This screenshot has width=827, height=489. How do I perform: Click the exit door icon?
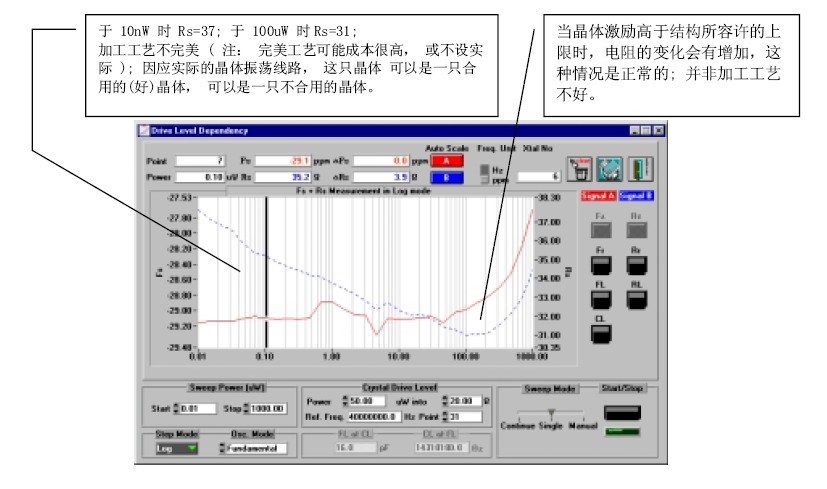click(x=640, y=170)
